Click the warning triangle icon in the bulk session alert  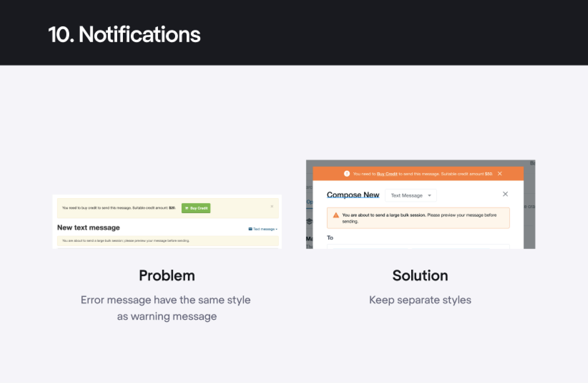pos(336,215)
